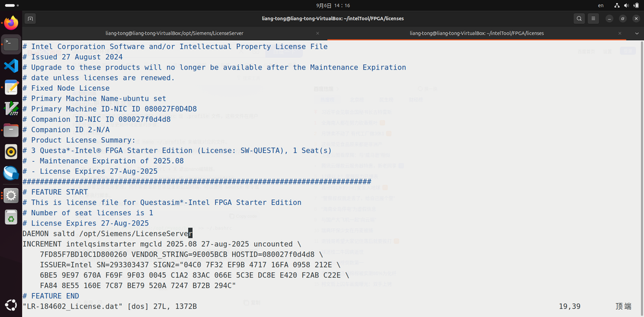The height and width of the screenshot is (317, 644).
Task: Click 'date unless licenses are renewed.' line
Action: [x=99, y=77]
